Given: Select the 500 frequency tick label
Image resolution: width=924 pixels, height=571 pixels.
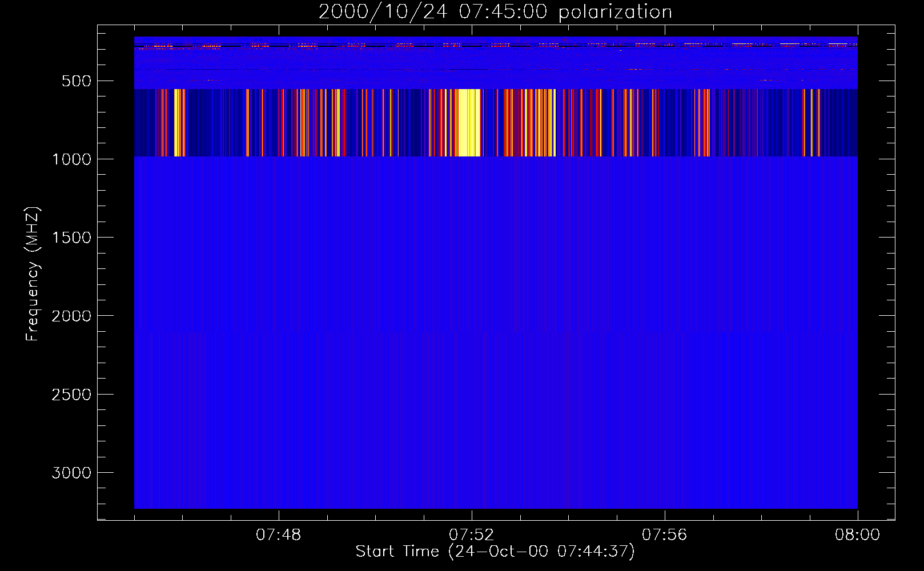Looking at the screenshot, I should pos(77,81).
